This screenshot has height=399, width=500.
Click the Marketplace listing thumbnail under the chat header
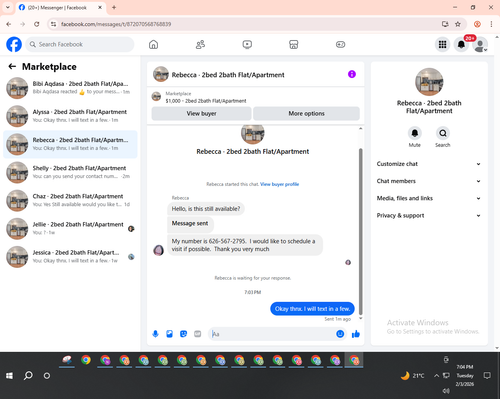pos(156,97)
